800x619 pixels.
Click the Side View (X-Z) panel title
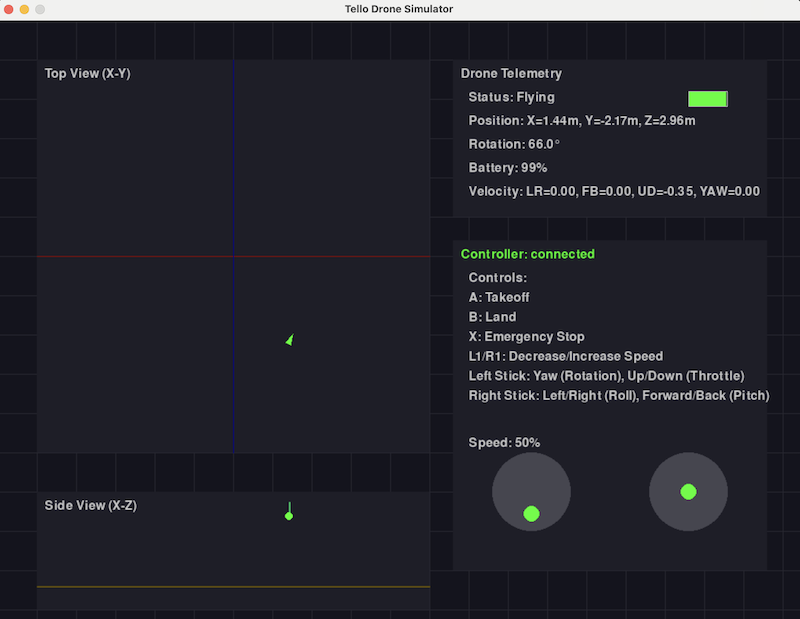point(91,506)
